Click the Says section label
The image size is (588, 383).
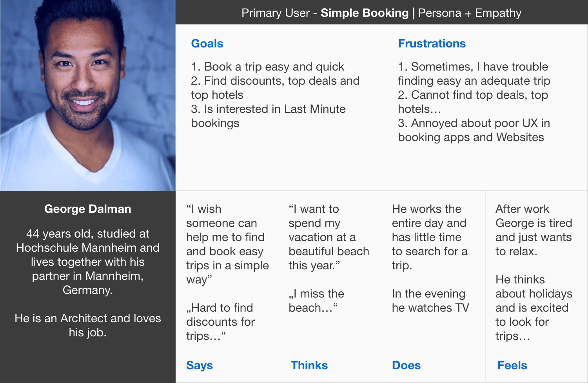[200, 365]
